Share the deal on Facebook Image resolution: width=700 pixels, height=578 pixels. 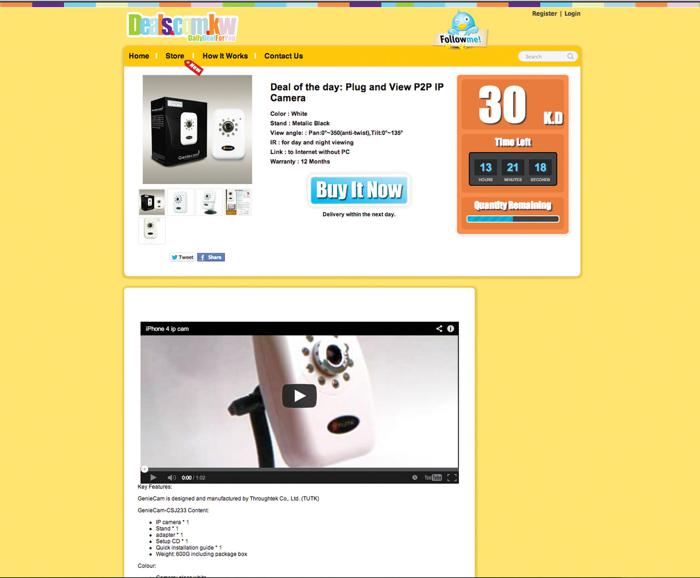tap(211, 257)
